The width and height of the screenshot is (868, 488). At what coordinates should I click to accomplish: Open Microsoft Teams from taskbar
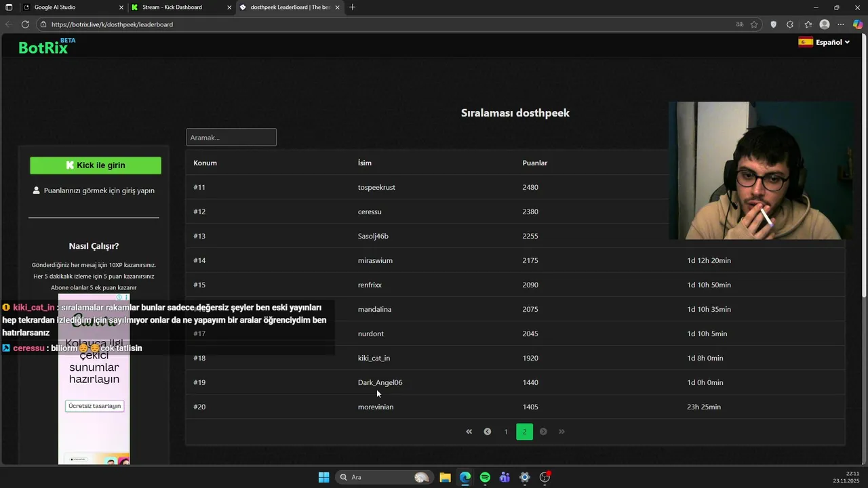point(505,477)
